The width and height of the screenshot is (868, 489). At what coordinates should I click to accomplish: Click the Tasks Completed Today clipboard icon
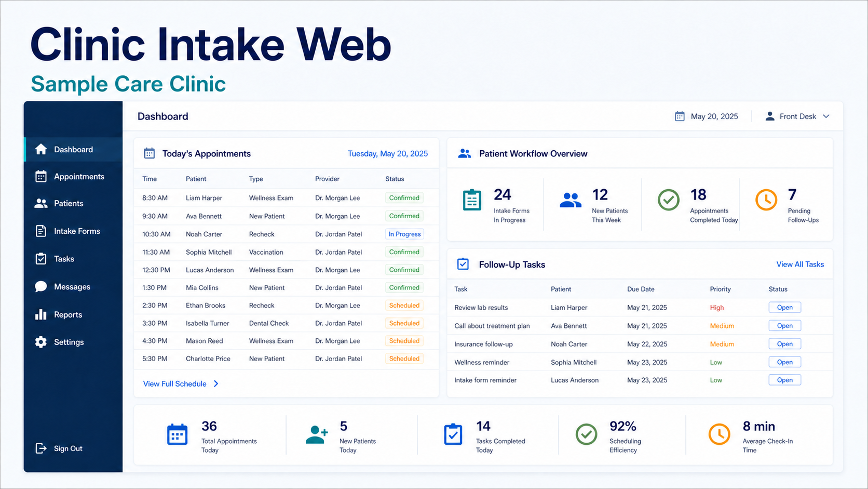[453, 434]
